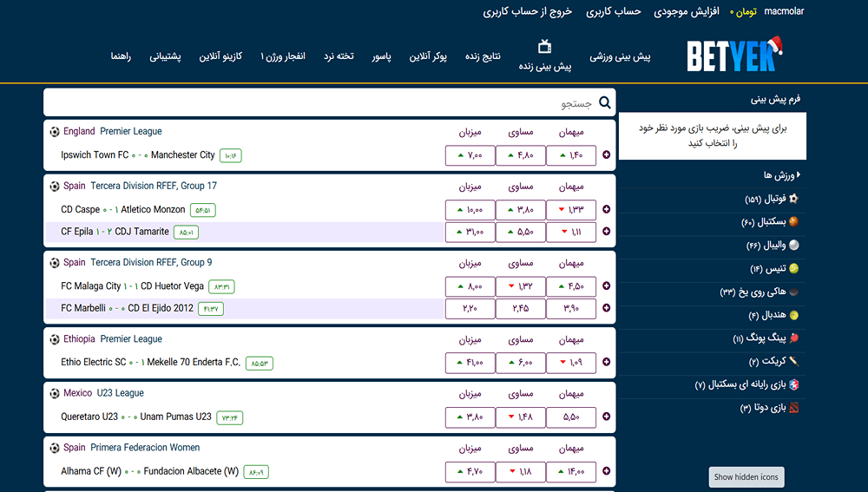Click the tennis ball icon in sidebar
The height and width of the screenshot is (492, 868).
tap(794, 268)
